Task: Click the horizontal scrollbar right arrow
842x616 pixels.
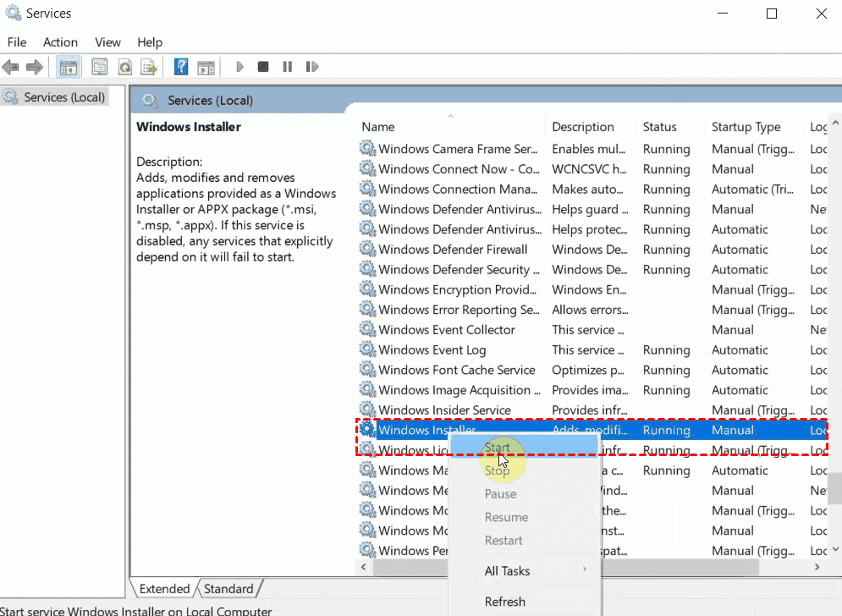Action: (x=817, y=567)
